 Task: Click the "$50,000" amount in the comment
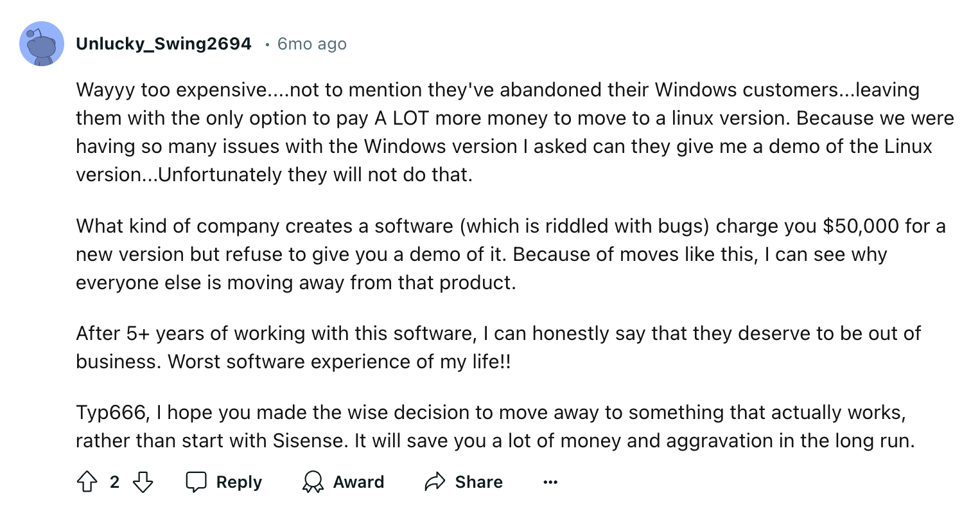point(861,226)
